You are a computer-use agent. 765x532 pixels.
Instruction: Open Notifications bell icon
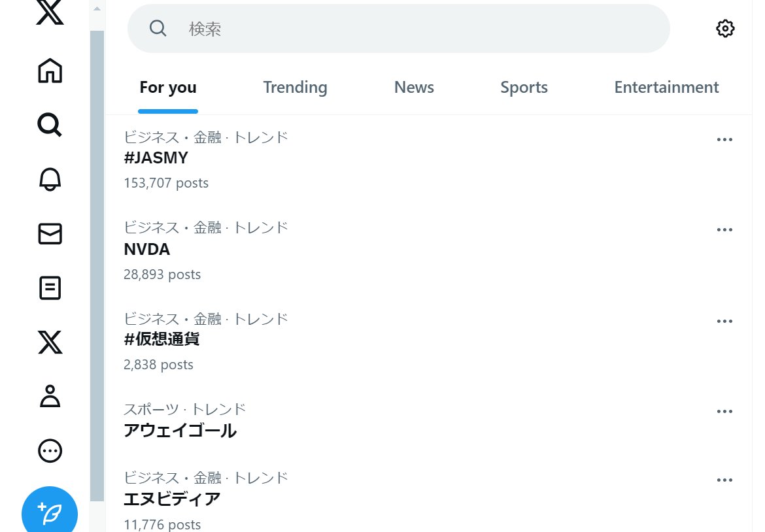pyautogui.click(x=50, y=179)
